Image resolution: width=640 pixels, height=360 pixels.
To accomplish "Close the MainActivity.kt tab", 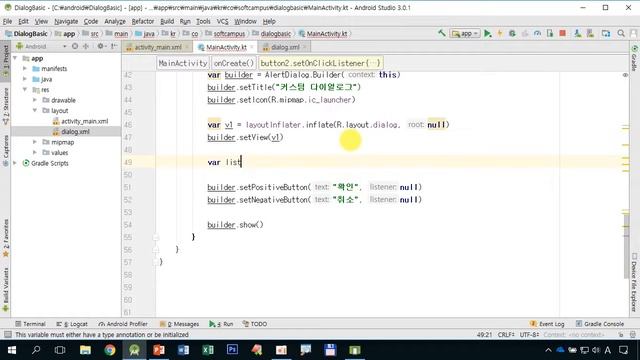I will click(252, 47).
